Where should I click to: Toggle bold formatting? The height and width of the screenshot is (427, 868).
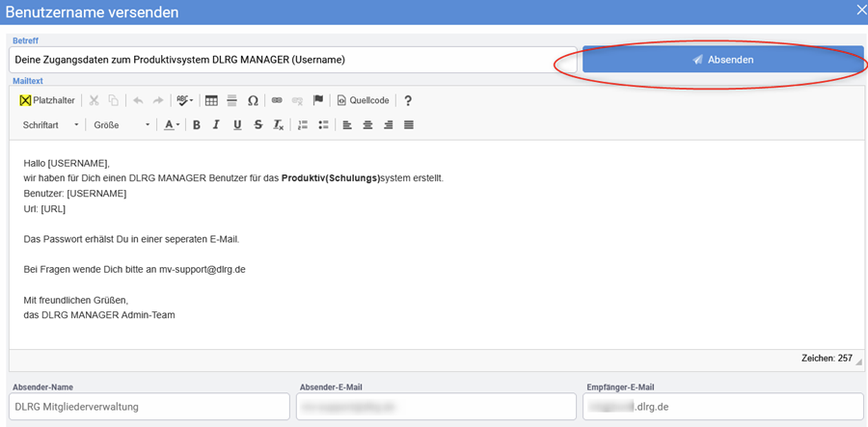pyautogui.click(x=196, y=125)
